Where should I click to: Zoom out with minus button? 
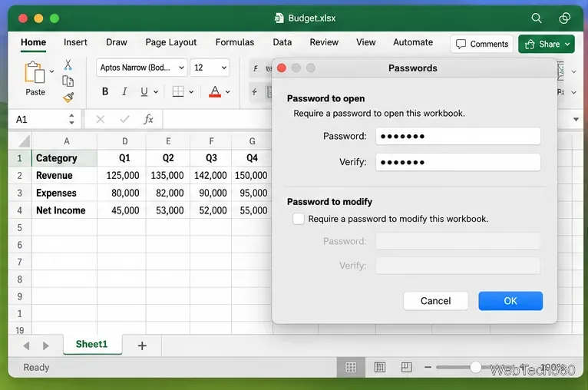[428, 367]
